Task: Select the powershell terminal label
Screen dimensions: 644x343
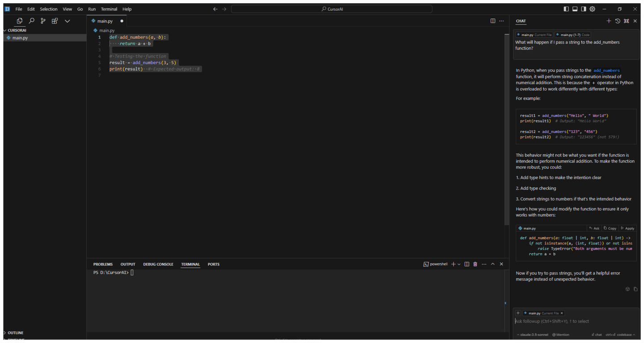Action: click(436, 264)
